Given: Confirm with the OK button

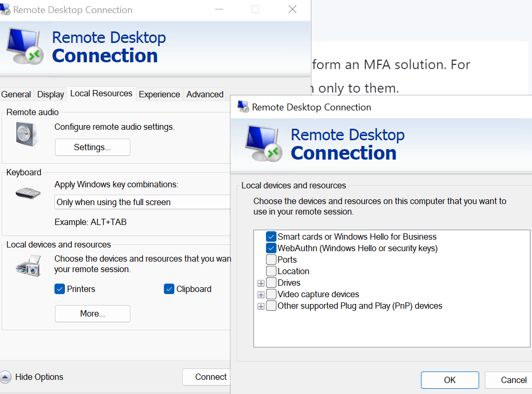Looking at the screenshot, I should tap(450, 380).
